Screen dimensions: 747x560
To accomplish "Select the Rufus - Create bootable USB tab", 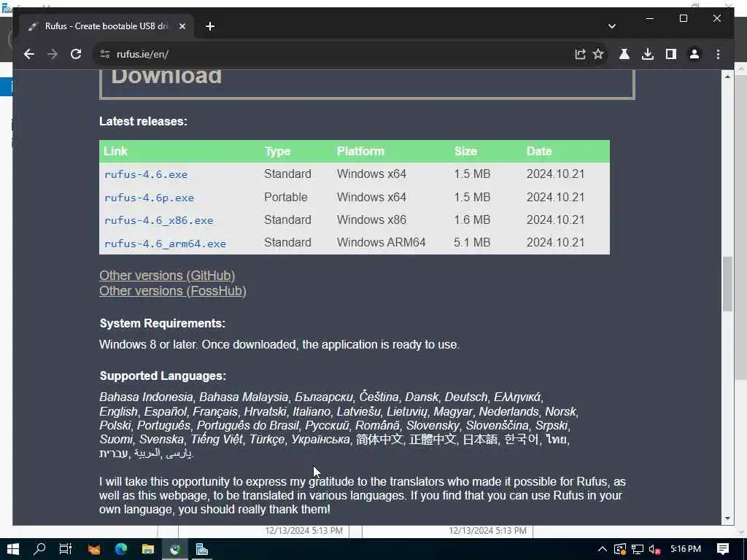I will click(x=107, y=26).
